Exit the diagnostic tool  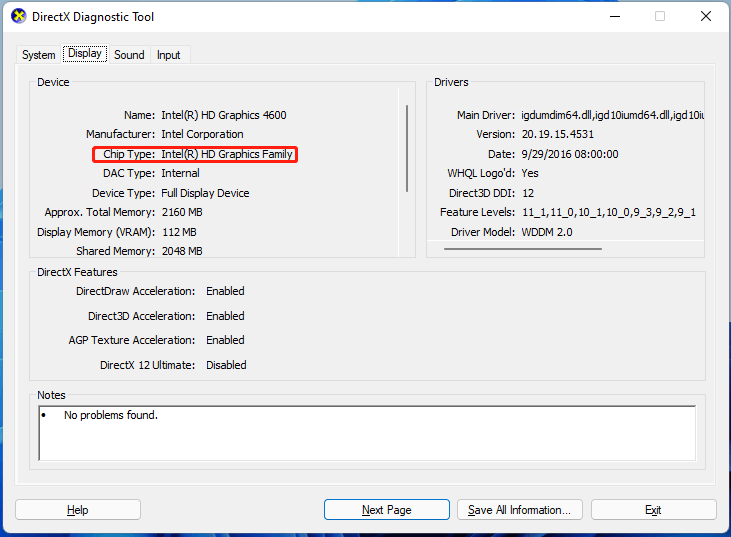(x=654, y=510)
